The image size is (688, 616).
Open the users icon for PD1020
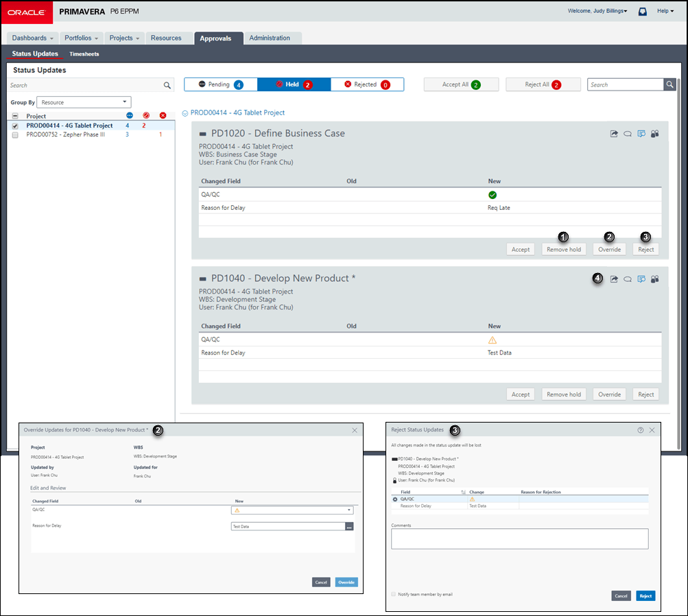654,134
